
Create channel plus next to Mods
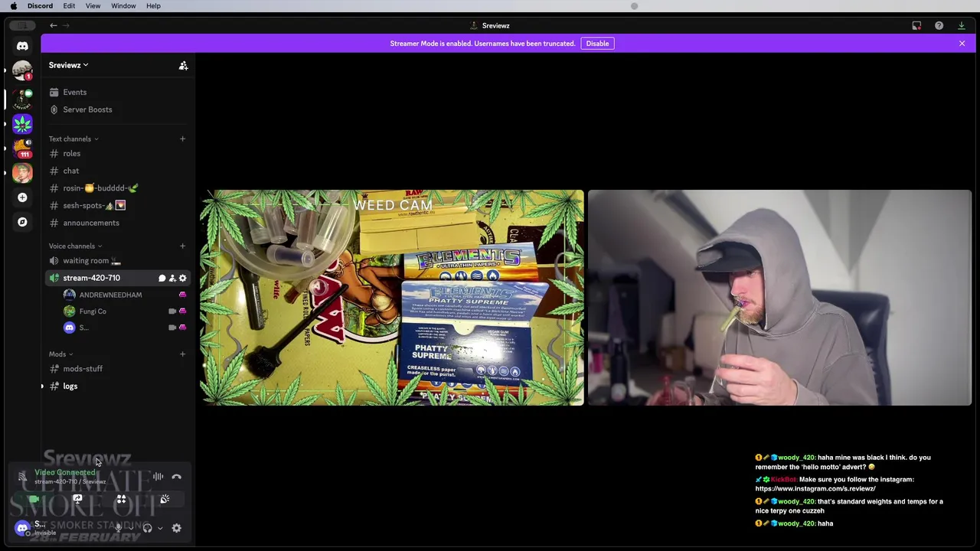[182, 354]
